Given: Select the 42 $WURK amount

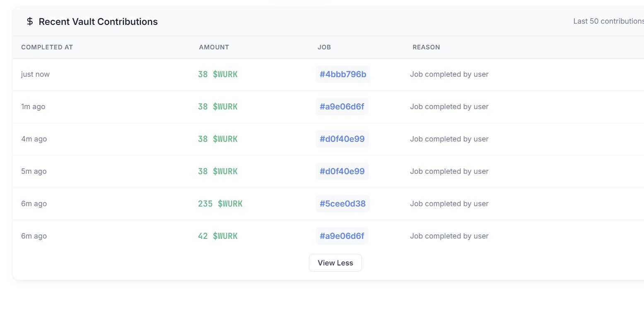Looking at the screenshot, I should [218, 236].
